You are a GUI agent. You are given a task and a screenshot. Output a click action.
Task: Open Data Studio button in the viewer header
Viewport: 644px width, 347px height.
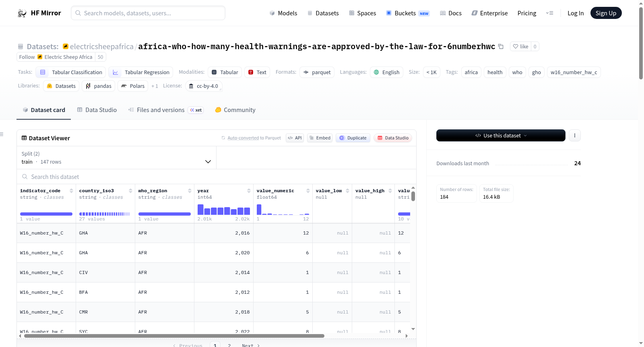393,138
